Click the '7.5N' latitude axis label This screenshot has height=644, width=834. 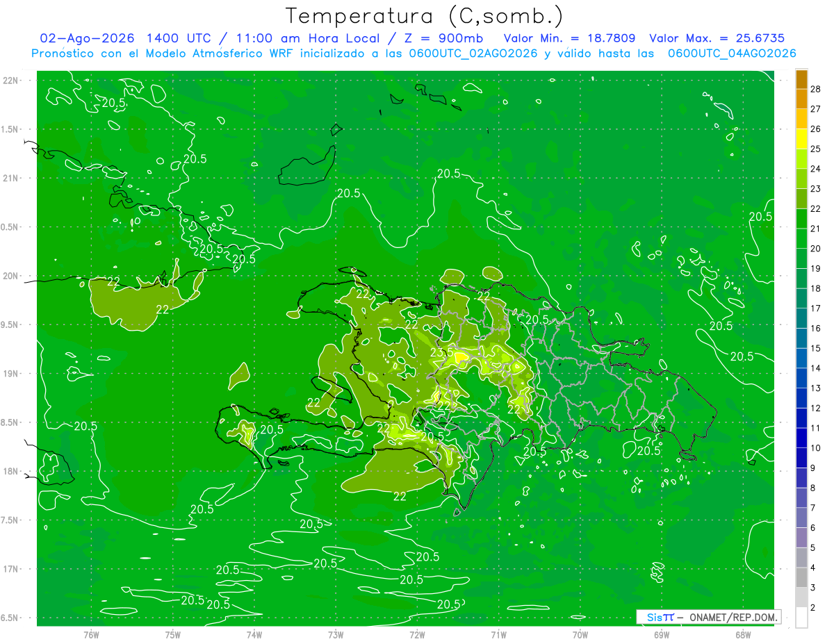coord(10,520)
